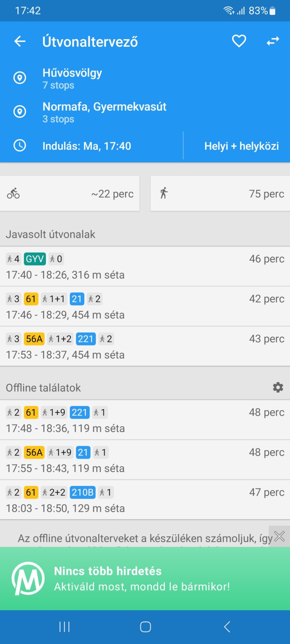Open offline results settings gear
The height and width of the screenshot is (644, 290).
pos(278,387)
